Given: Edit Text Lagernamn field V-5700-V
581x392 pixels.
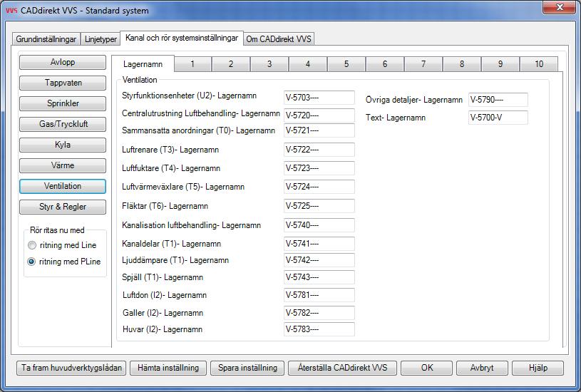Looking at the screenshot, I should click(498, 118).
